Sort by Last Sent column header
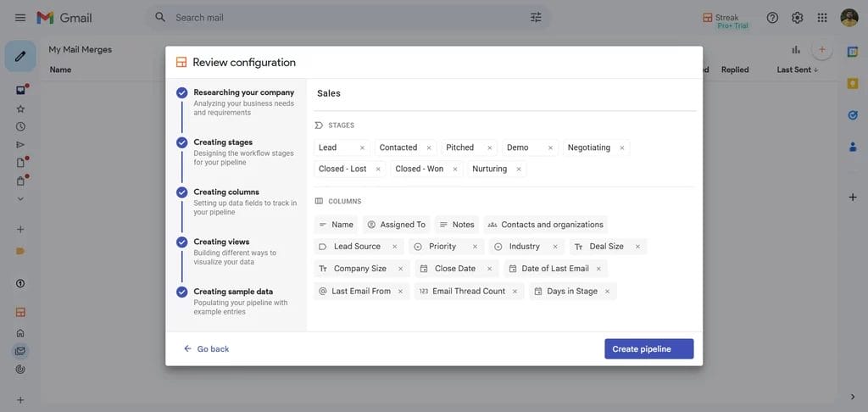The image size is (868, 412). (798, 70)
